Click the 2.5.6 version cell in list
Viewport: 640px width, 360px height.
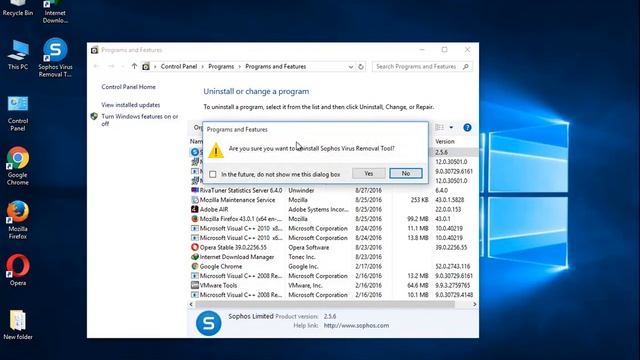[442, 152]
